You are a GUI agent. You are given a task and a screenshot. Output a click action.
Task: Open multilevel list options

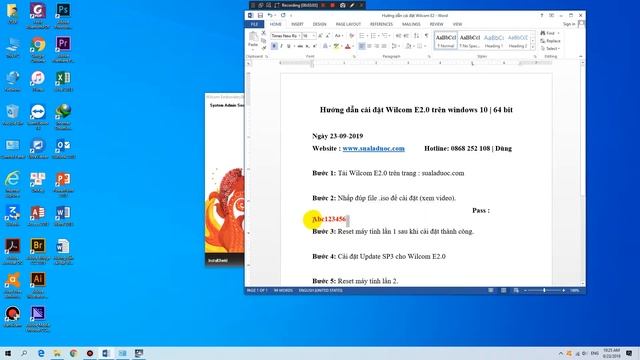(386, 36)
